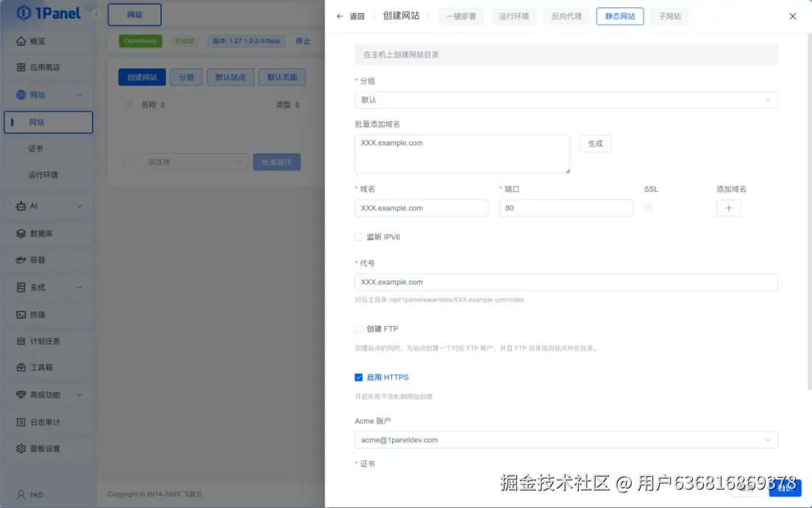Expand the 系统 sidebar group chevron

[x=79, y=287]
